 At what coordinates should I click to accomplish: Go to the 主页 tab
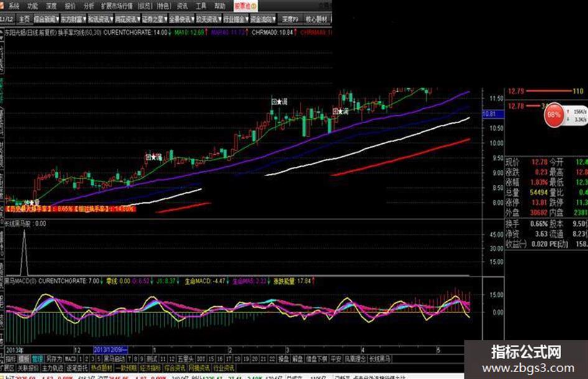pos(24,19)
